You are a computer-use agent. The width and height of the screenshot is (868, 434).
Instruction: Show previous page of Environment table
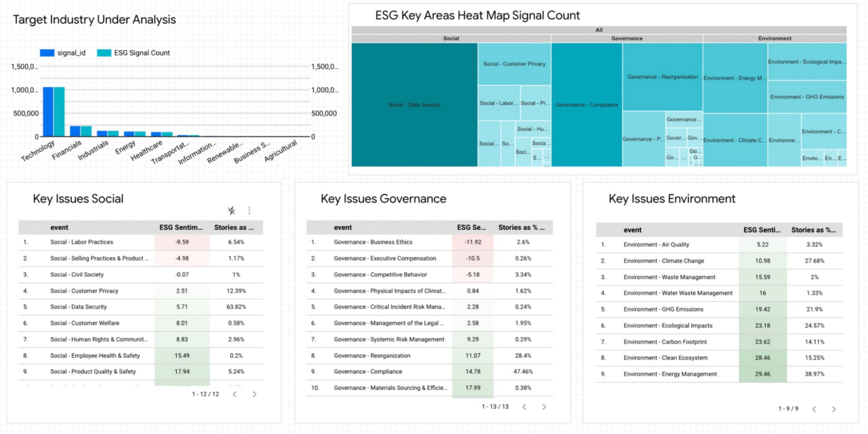pos(814,409)
